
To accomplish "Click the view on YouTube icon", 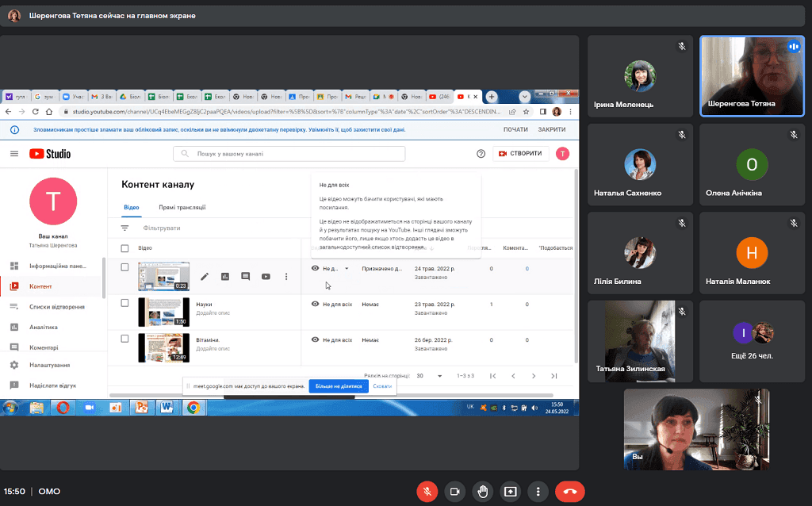I will (x=266, y=277).
